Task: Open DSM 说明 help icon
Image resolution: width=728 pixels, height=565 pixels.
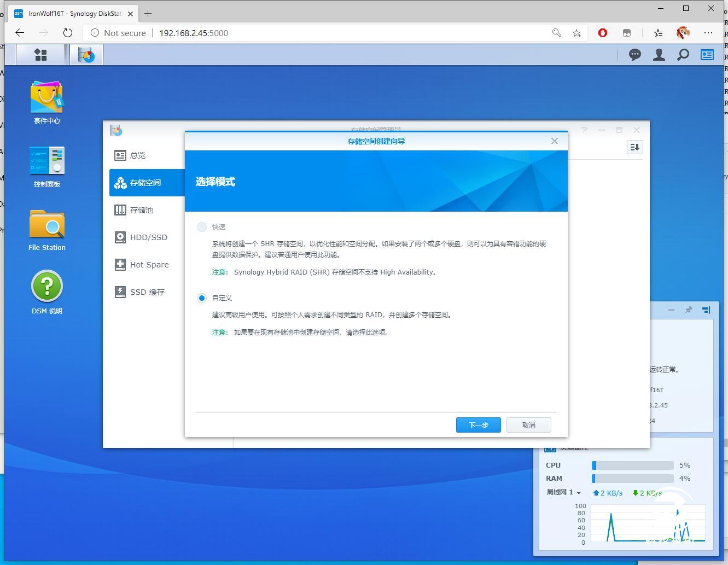Action: pyautogui.click(x=47, y=293)
